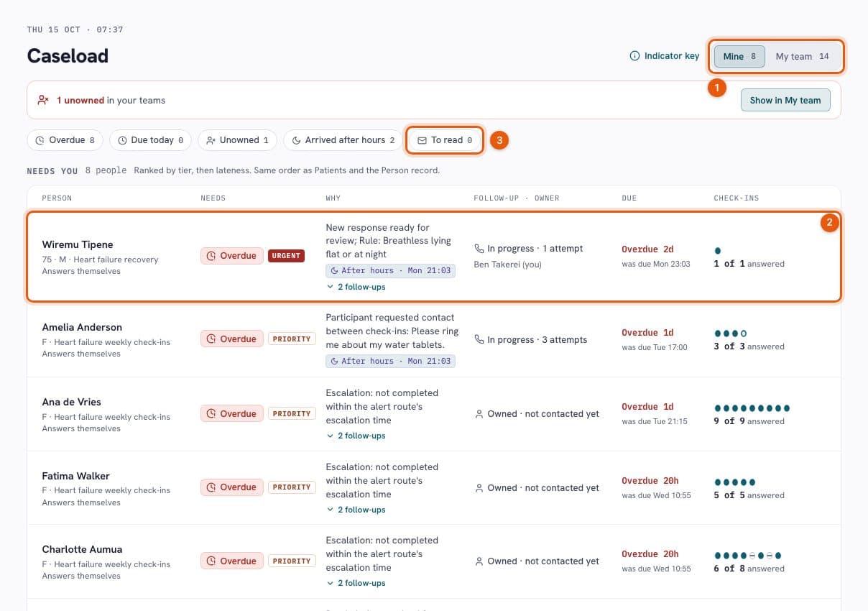Click the URGENT badge on Wiremu Tipene
868x611 pixels.
coord(286,256)
